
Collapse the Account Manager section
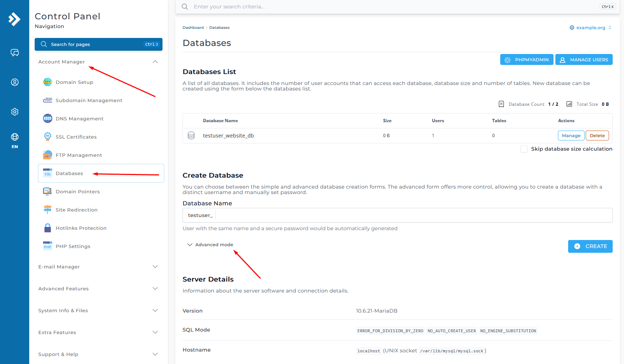(155, 62)
